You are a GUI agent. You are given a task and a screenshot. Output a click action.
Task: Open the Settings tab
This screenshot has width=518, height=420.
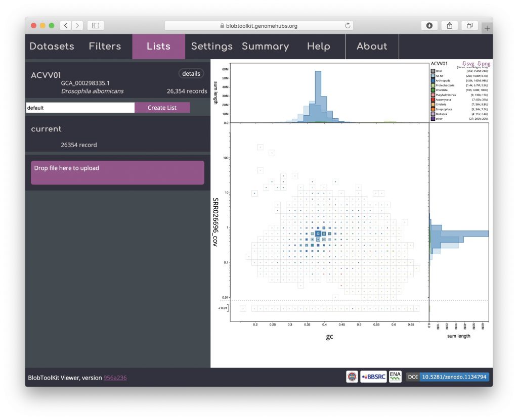211,46
